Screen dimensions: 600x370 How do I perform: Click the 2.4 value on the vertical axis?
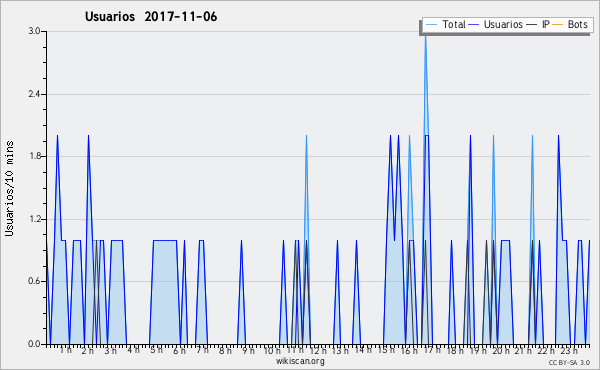click(x=35, y=94)
